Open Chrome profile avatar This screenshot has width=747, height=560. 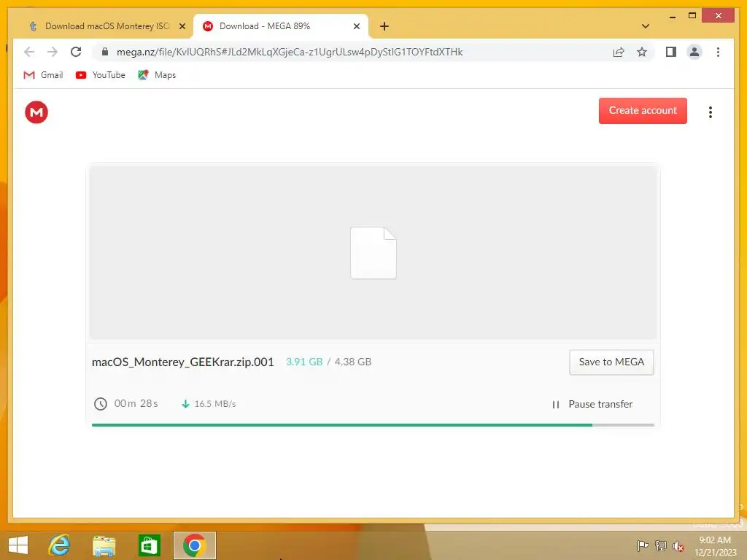coord(694,52)
